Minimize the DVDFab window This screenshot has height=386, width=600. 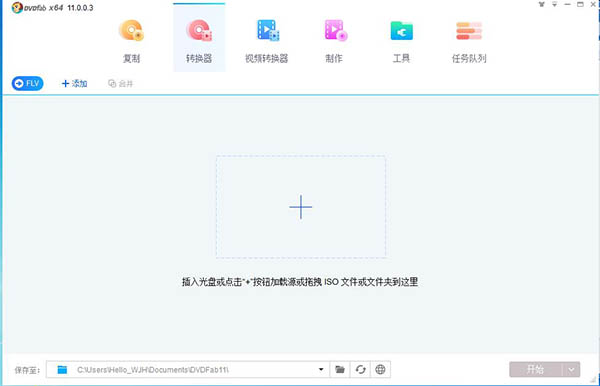point(567,5)
